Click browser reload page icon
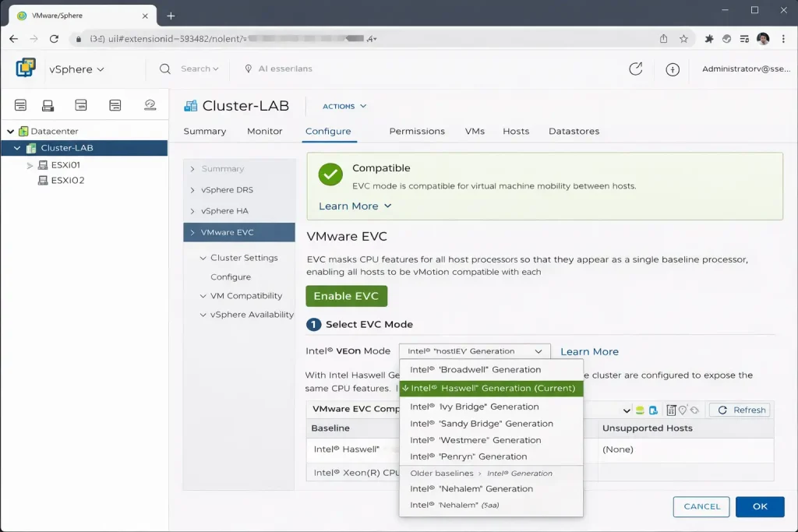 [x=54, y=39]
